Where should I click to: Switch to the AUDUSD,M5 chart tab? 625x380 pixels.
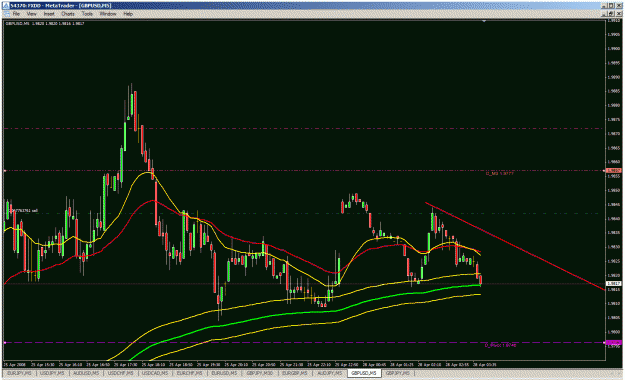(86, 373)
